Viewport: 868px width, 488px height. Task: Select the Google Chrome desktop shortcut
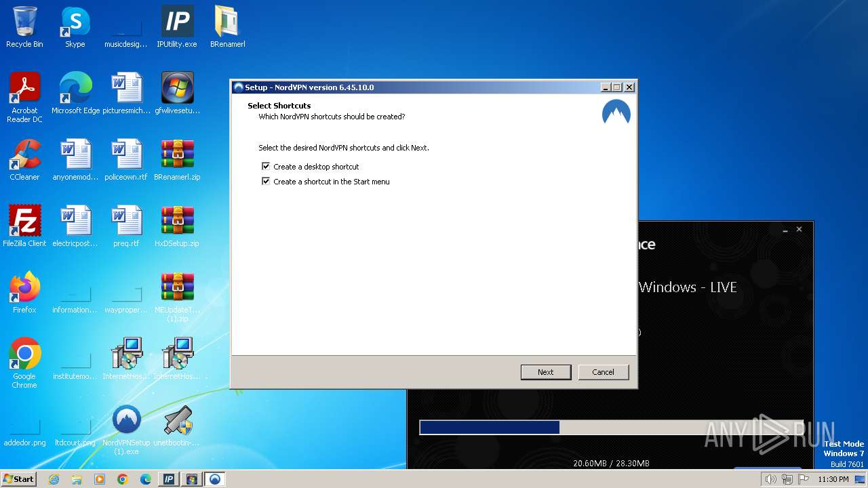coord(24,363)
